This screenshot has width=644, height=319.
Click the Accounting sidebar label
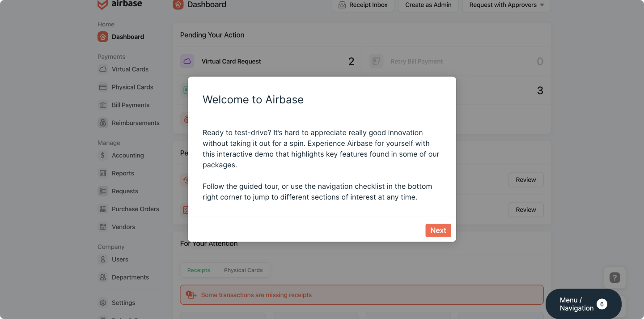[x=128, y=155]
